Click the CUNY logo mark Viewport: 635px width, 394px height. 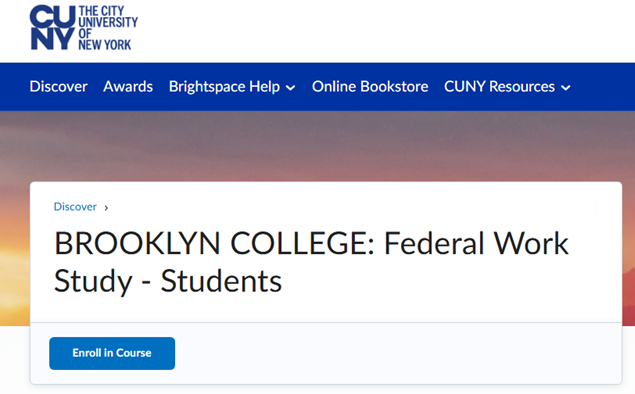coord(53,28)
